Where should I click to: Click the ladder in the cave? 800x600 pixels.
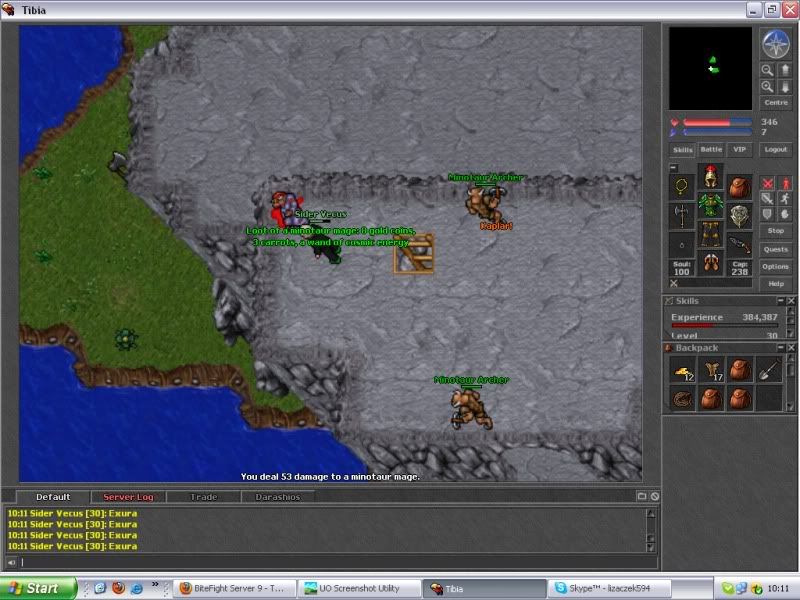(x=414, y=254)
